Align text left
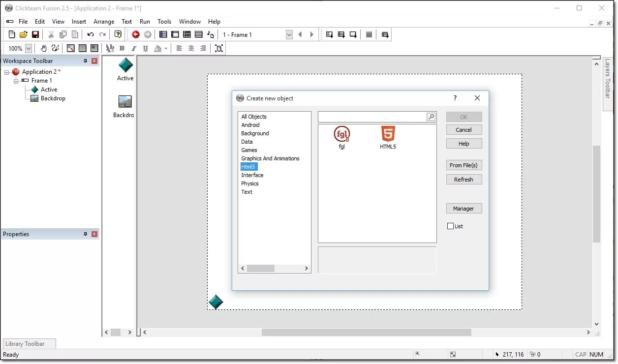This screenshot has width=618, height=364. tap(179, 48)
